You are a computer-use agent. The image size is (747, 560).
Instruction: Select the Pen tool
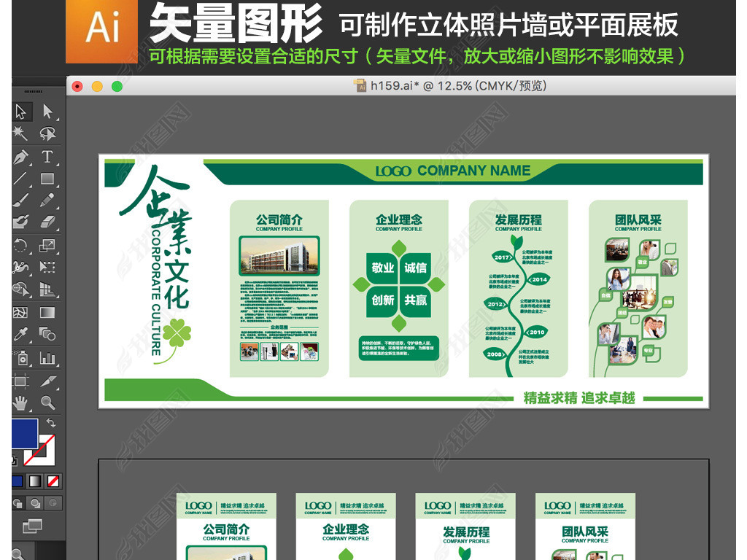tap(20, 157)
